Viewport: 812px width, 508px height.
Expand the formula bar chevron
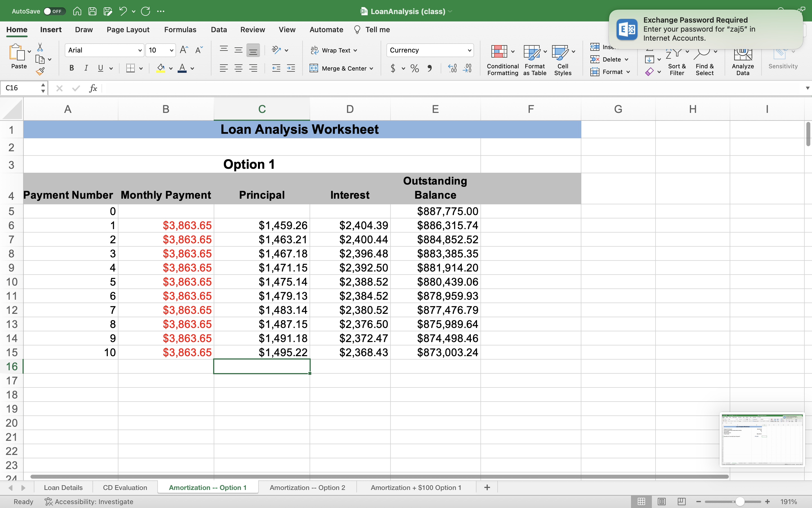click(x=807, y=88)
